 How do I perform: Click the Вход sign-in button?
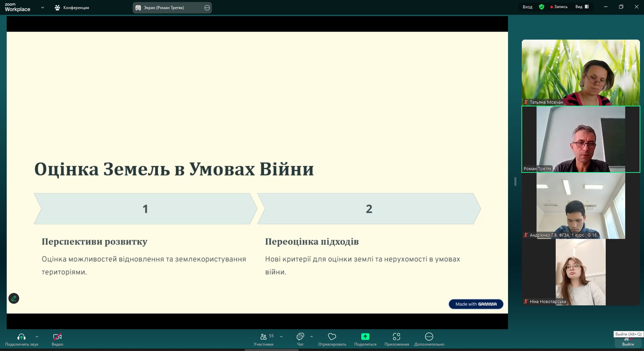[x=527, y=7]
